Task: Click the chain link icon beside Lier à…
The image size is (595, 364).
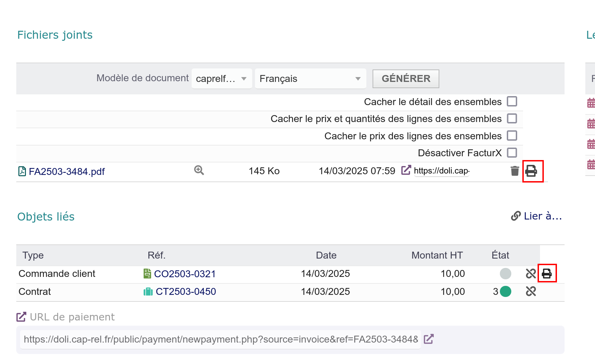Action: coord(516,216)
